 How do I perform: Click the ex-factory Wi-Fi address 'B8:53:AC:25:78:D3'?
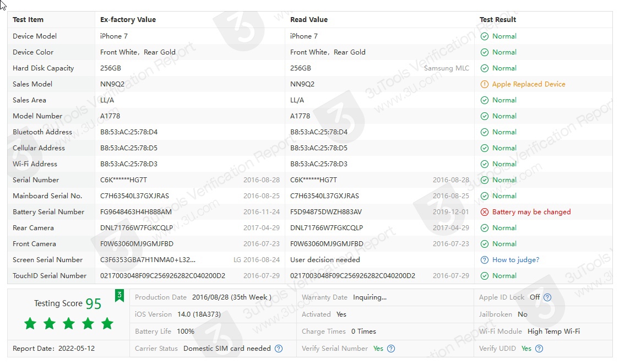click(x=129, y=164)
